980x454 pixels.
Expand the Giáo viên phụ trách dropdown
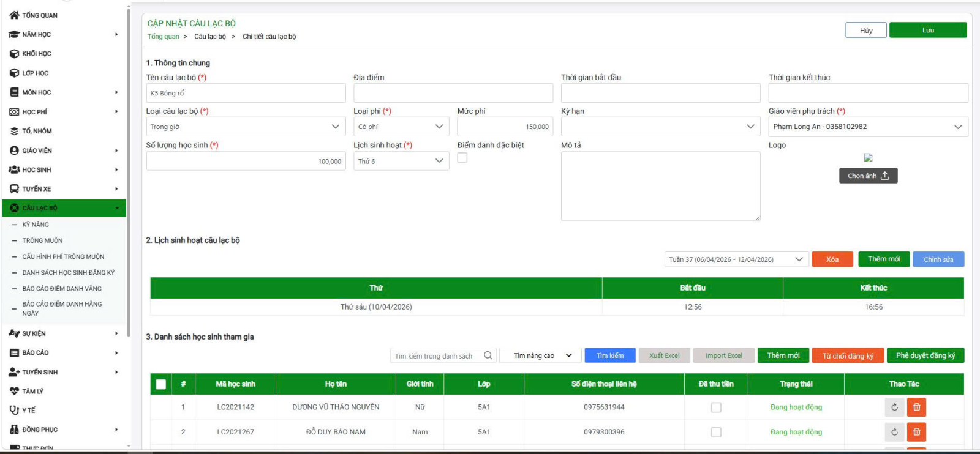[x=867, y=127]
